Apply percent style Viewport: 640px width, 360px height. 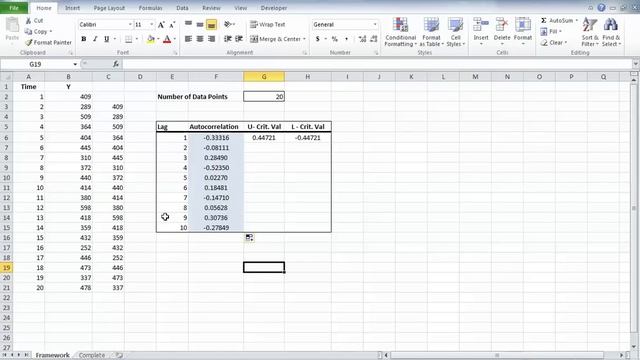[x=335, y=39]
